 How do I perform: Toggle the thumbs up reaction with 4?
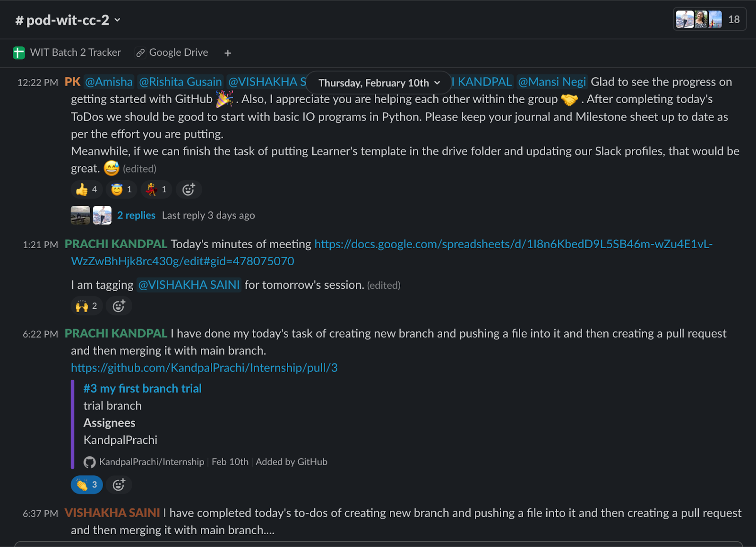click(87, 190)
